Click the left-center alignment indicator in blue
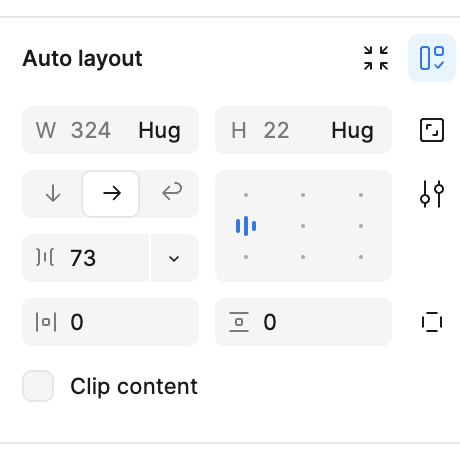 coord(246,226)
